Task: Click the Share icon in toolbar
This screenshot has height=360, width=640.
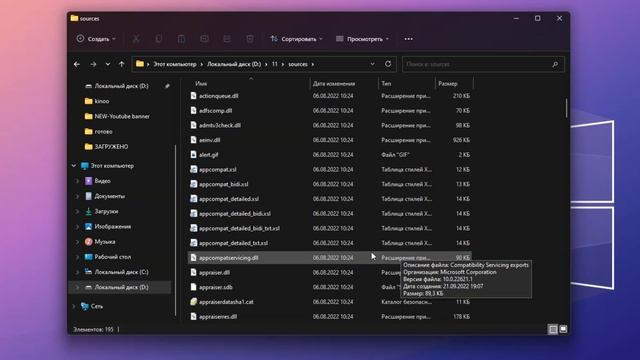Action: pyautogui.click(x=227, y=39)
